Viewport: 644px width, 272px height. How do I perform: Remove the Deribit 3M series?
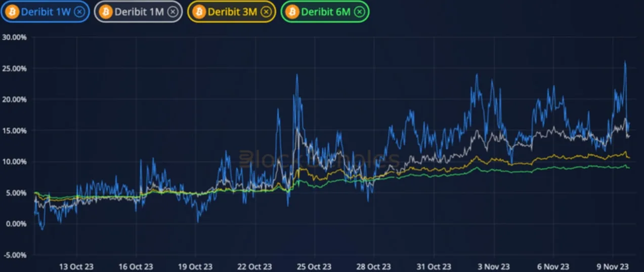point(267,12)
